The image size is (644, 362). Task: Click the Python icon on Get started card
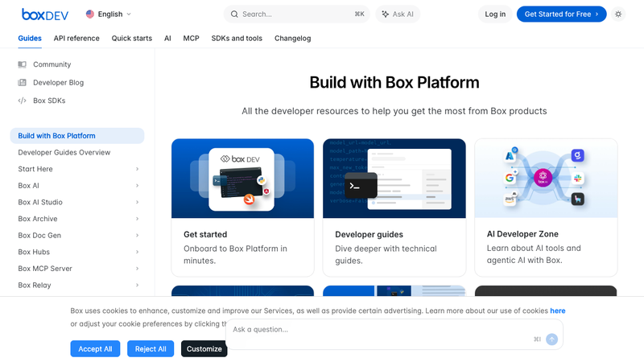click(x=261, y=180)
